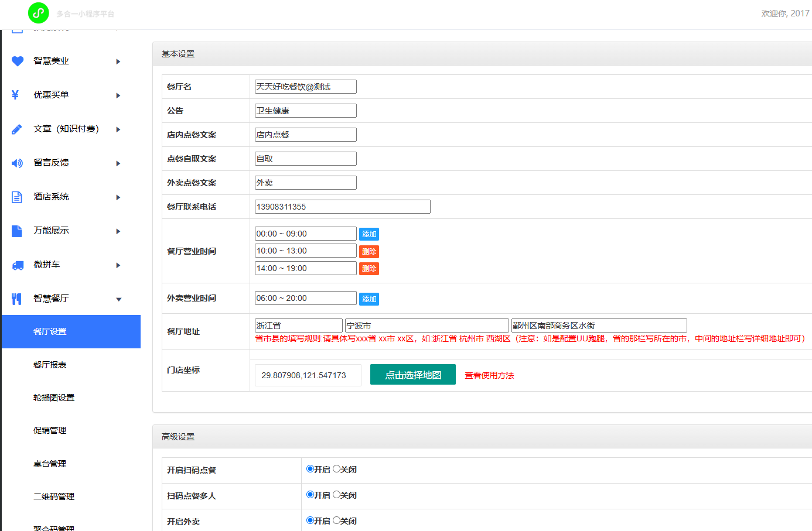The width and height of the screenshot is (812, 531).
Task: Click the file icon beside 万能展示
Action: pyautogui.click(x=17, y=231)
